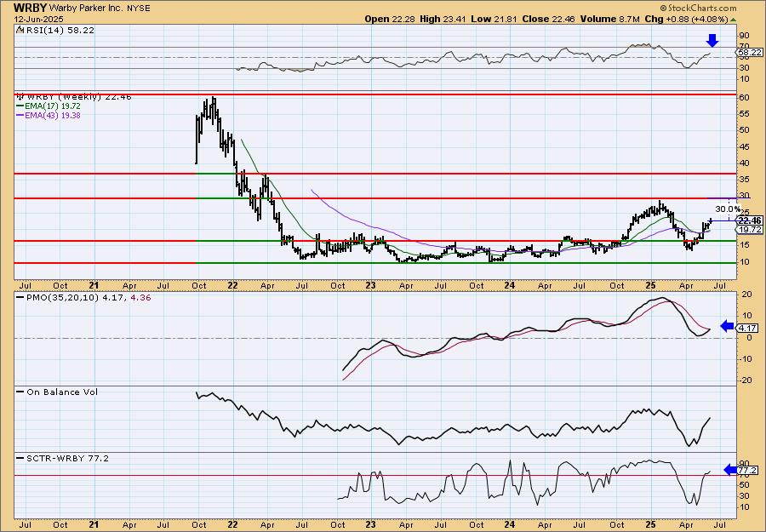The image size is (766, 532).
Task: Click the 77.2 value tag on SCTR axis
Action: click(748, 471)
